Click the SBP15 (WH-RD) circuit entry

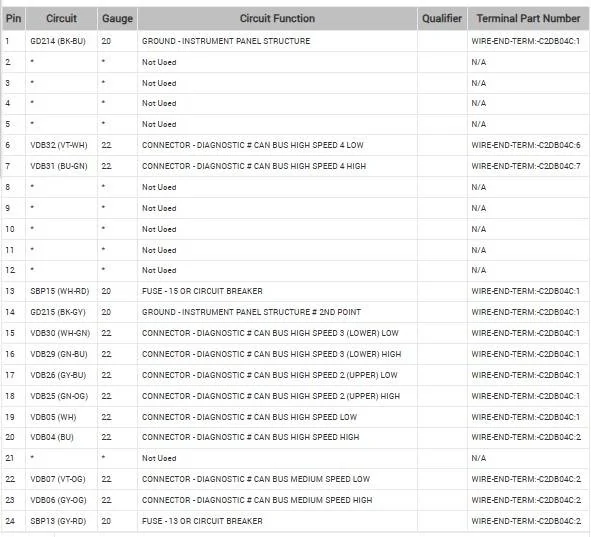60,291
